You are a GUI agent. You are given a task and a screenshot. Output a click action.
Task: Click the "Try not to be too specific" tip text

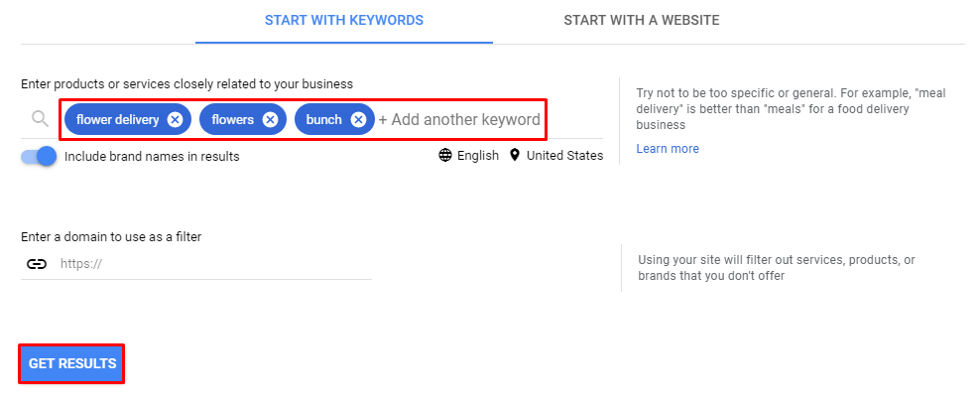tap(792, 109)
